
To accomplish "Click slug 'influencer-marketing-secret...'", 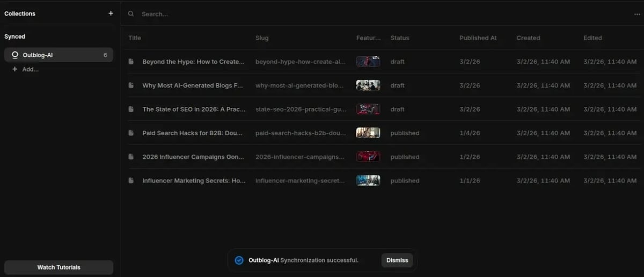I will pyautogui.click(x=301, y=180).
